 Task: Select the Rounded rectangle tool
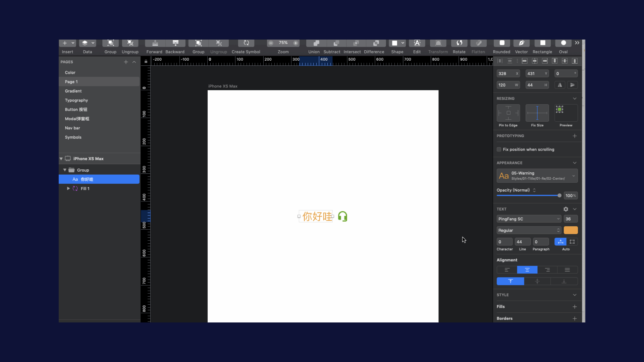point(502,43)
